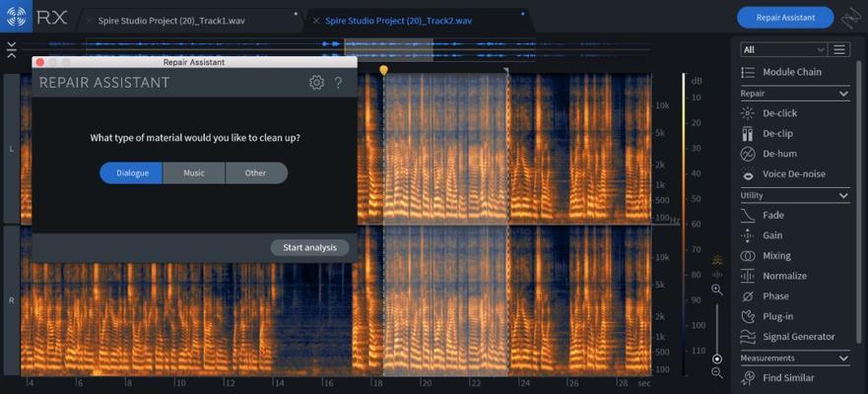Click the Start analysis button

click(309, 248)
